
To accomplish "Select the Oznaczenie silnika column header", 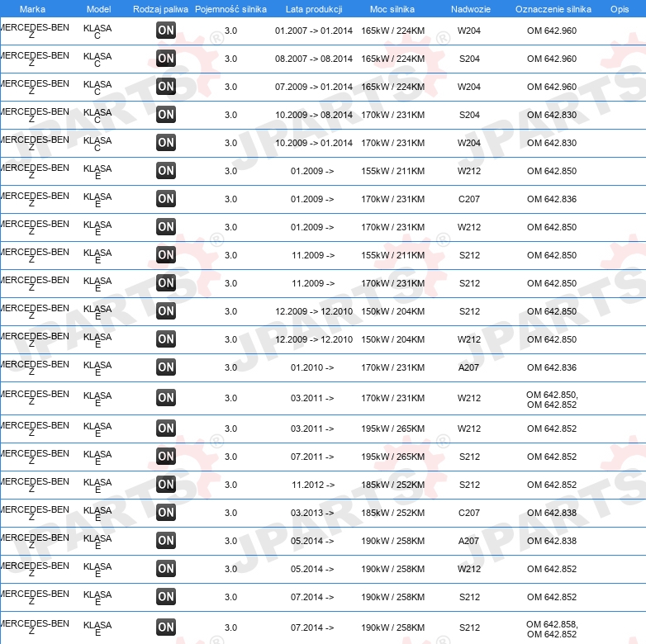I will point(553,9).
